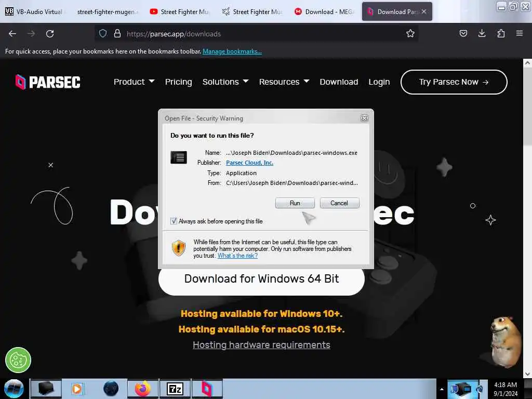The width and height of the screenshot is (532, 399).
Task: Open the What's the risk? link
Action: (x=237, y=256)
